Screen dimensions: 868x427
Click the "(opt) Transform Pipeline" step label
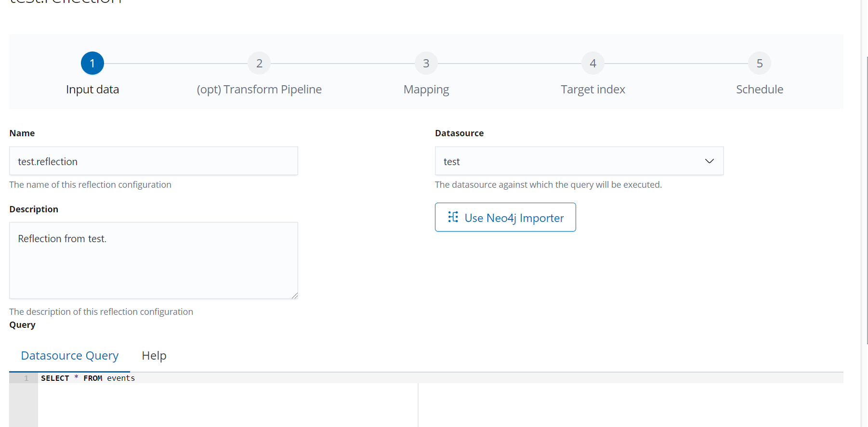click(259, 90)
